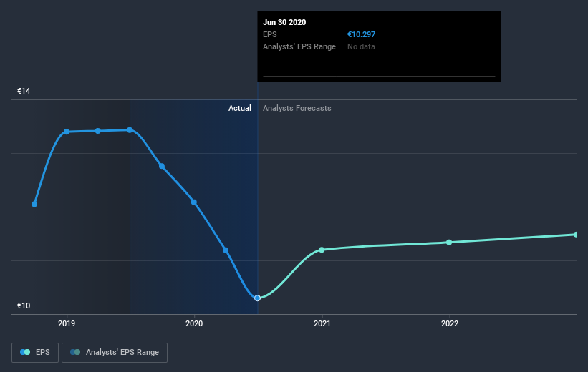The height and width of the screenshot is (372, 588).
Task: Click the Analysts' EPS Range legend icon
Action: tap(75, 352)
